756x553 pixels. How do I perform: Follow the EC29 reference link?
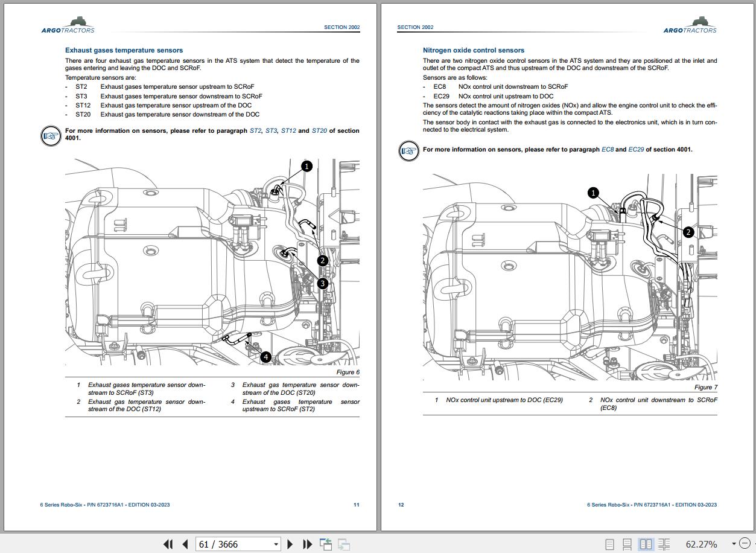pos(636,149)
